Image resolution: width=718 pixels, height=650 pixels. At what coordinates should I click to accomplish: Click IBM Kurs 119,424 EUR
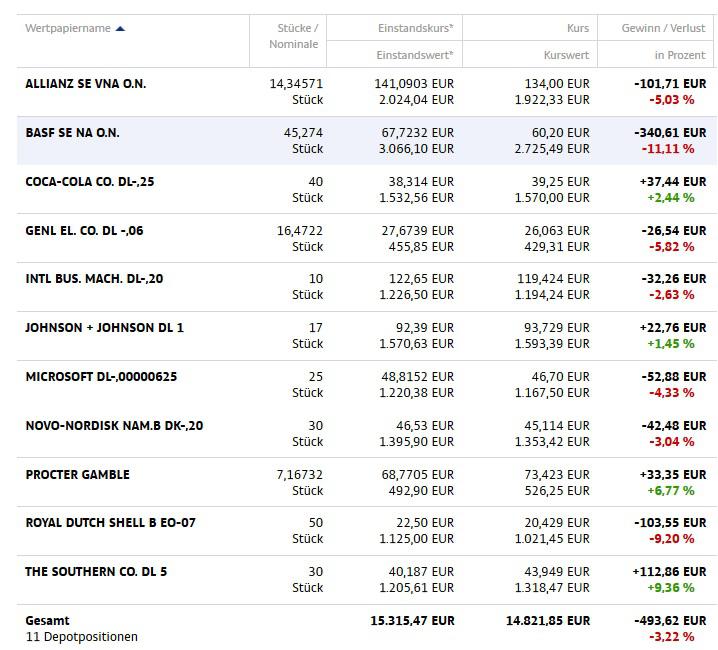point(553,279)
